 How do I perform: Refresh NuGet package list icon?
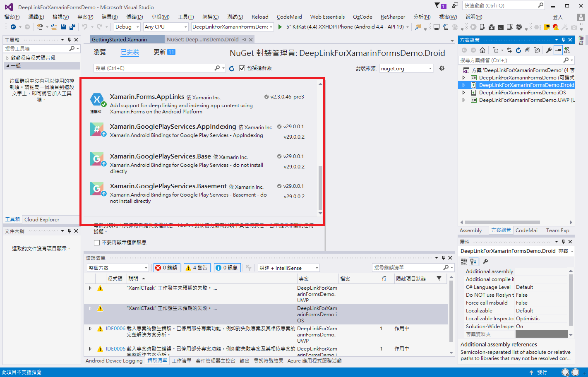pos(232,68)
